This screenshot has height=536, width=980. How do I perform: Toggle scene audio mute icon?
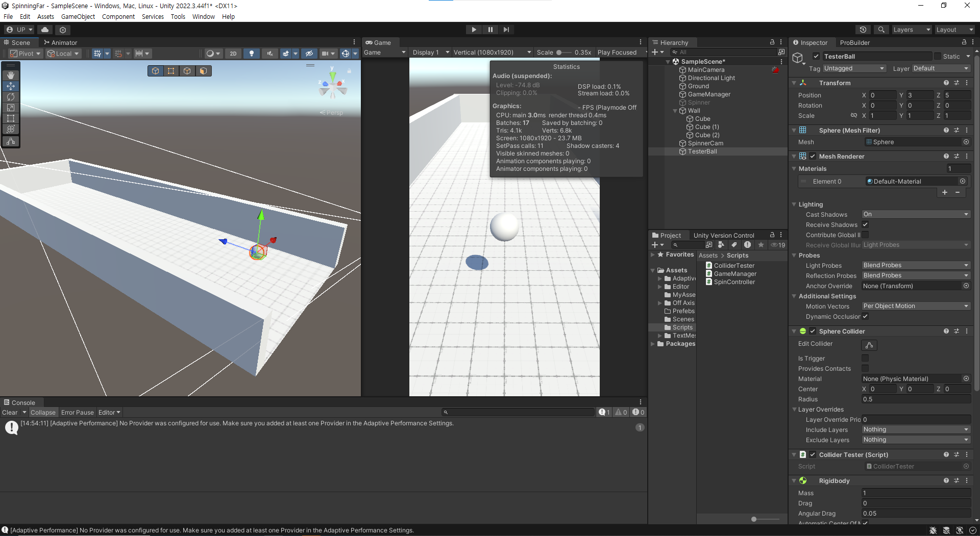(270, 54)
